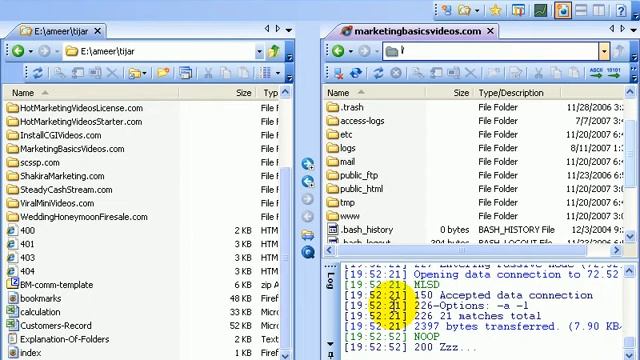Toggle horizontal split layout view
The height and width of the screenshot is (360, 640).
click(x=581, y=10)
